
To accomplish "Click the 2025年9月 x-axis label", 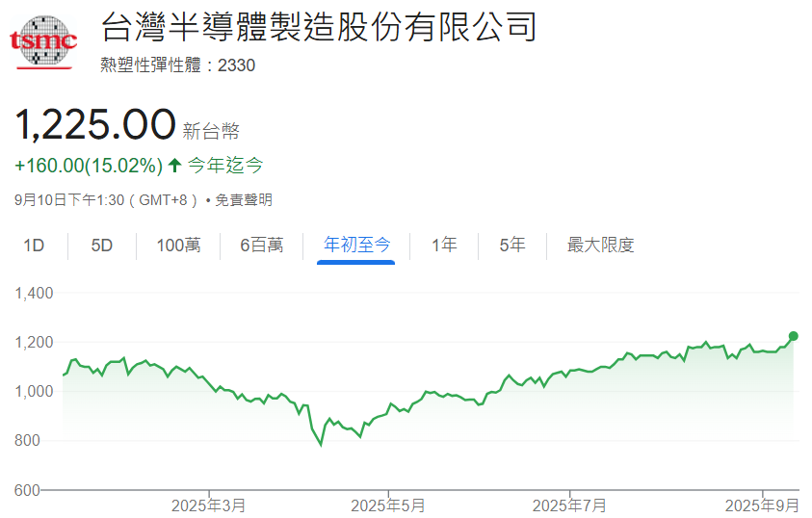I will pos(762,505).
